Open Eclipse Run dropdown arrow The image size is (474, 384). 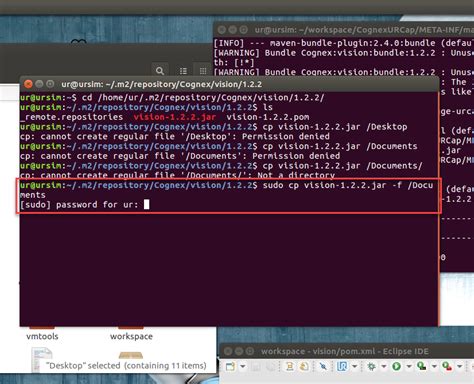409,366
